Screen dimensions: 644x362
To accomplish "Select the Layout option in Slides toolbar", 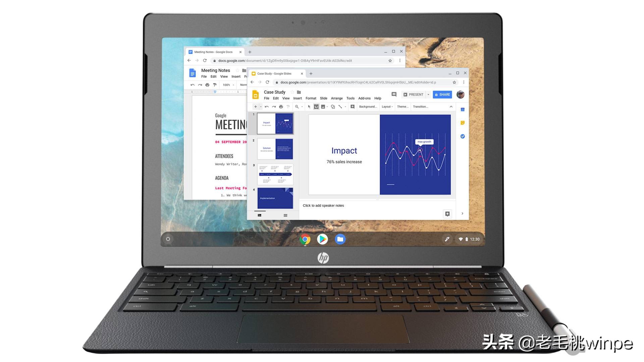I will (x=387, y=107).
